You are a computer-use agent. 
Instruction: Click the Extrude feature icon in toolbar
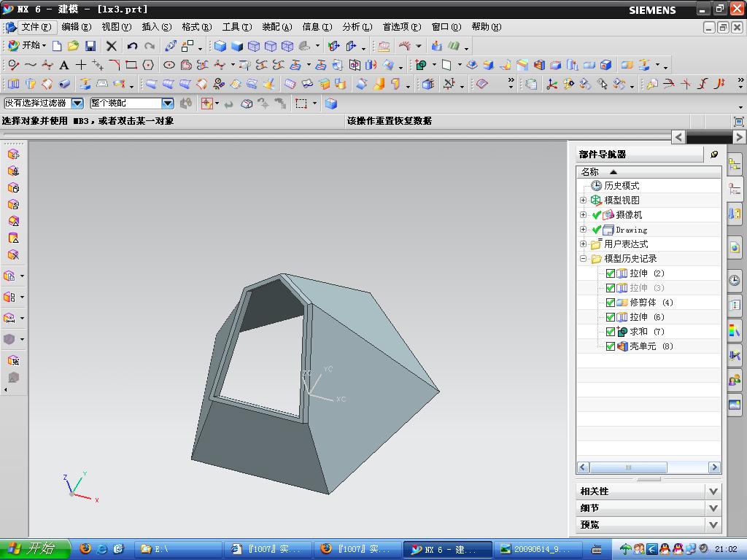(x=13, y=85)
